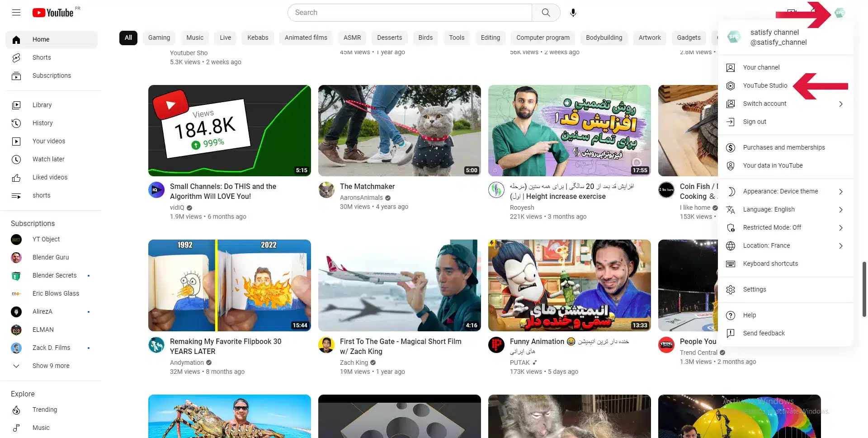Image resolution: width=868 pixels, height=438 pixels.
Task: Open the hamburger navigation menu
Action: (16, 13)
